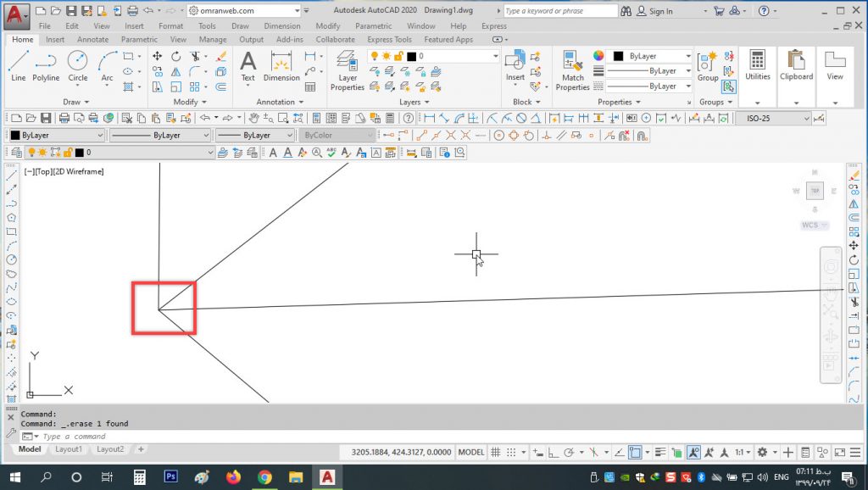Screen dimensions: 868x490
Task: Expand the Draw panel dropdown
Action: pyautogui.click(x=76, y=103)
